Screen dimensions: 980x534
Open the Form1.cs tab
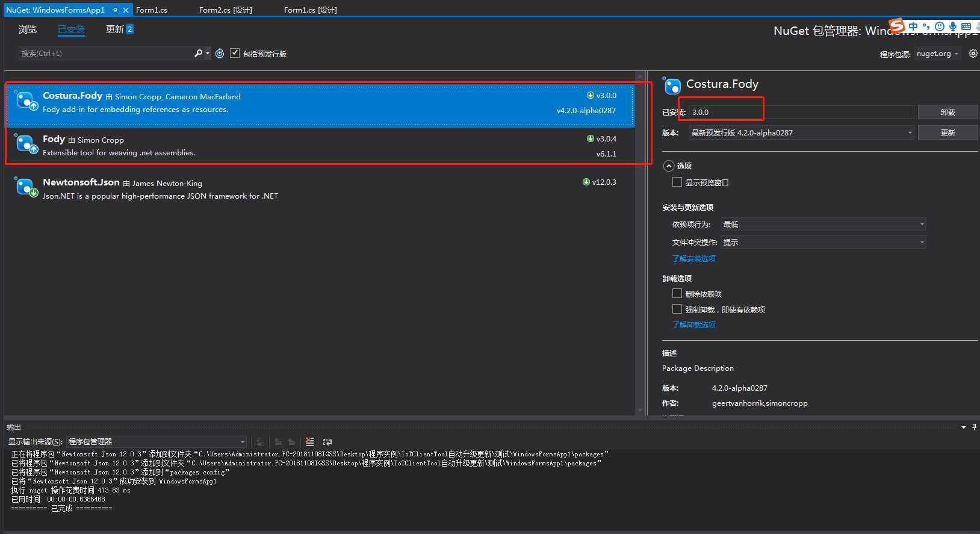(152, 10)
